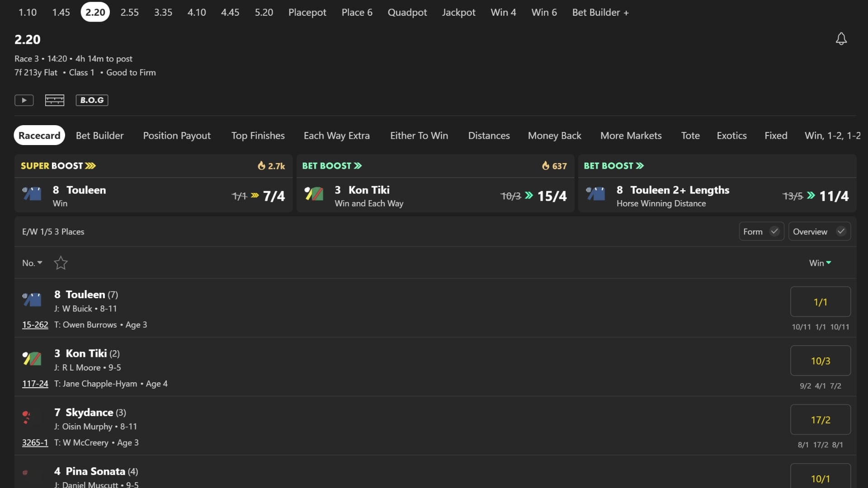This screenshot has height=488, width=868.
Task: Click silks icon in Kon Tiki Bet Boost card
Action: pyautogui.click(x=314, y=193)
